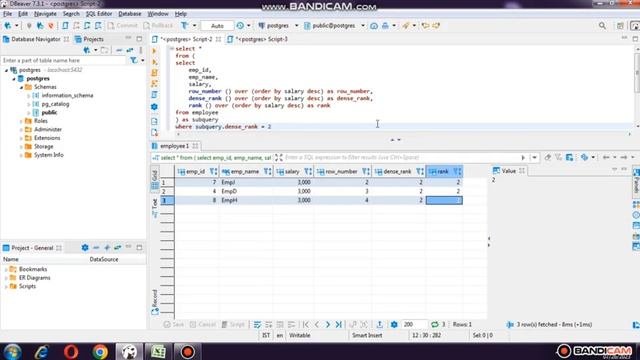Apply the result filter with arrow icon
Screen dimensions: 640x360
pos(523,158)
